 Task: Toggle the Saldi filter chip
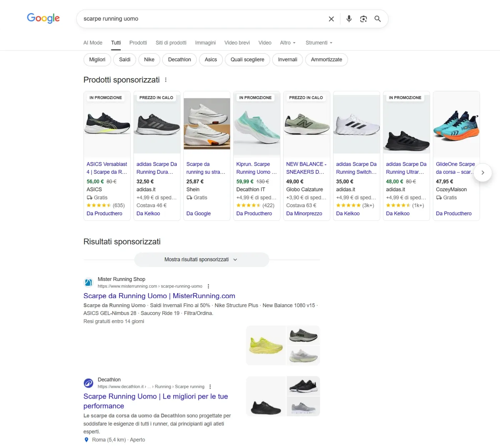[x=125, y=60]
